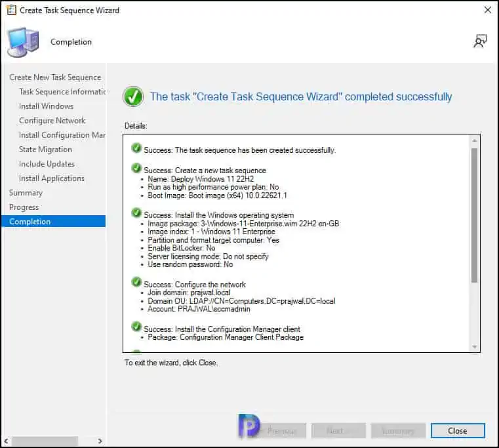499x448 pixels.
Task: Click 'Server licensing mode: Do not specify'
Action: [x=208, y=256]
